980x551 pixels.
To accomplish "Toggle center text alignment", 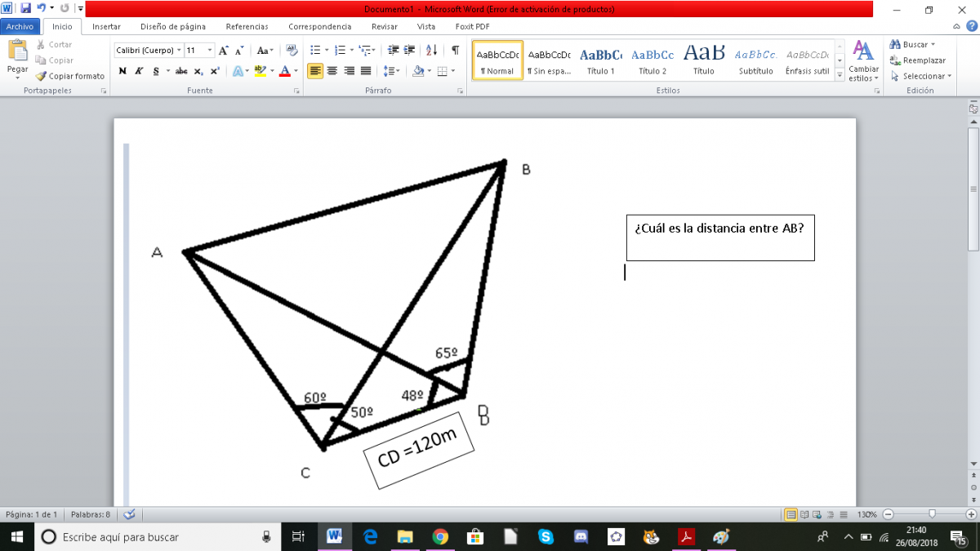I will click(x=332, y=71).
